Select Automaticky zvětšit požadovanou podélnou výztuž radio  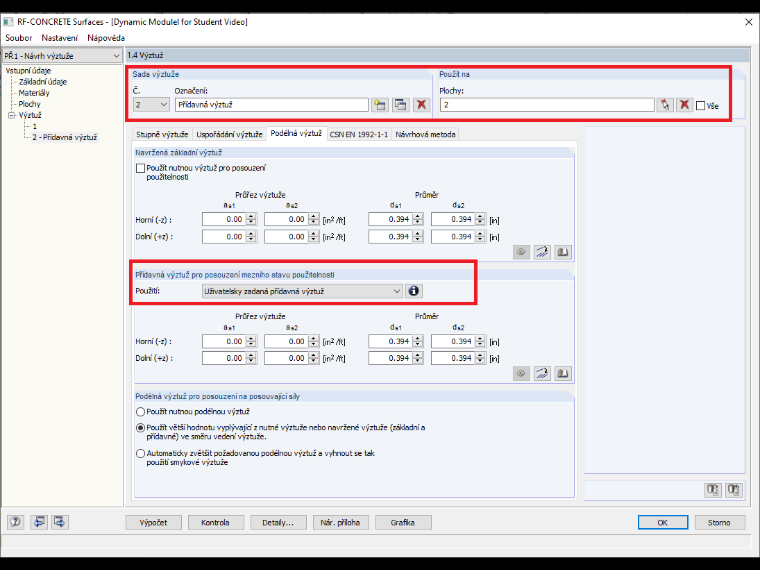141,454
